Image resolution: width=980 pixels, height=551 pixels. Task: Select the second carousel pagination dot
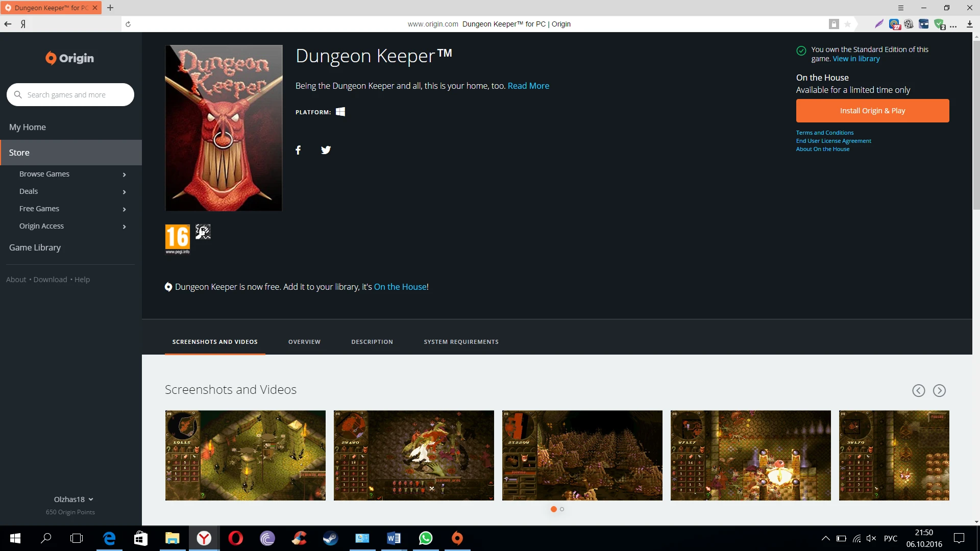(561, 509)
